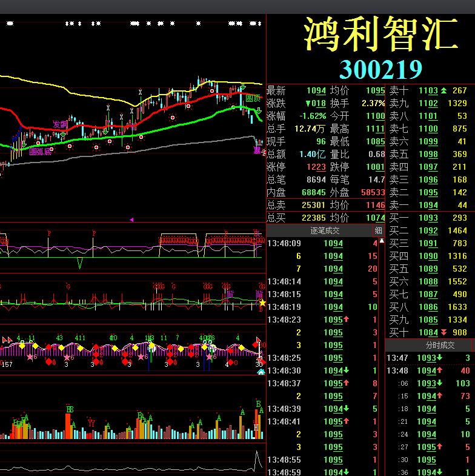Click the red down arrow beside 买十 1084
The width and height of the screenshot is (475, 476).
(x=443, y=332)
